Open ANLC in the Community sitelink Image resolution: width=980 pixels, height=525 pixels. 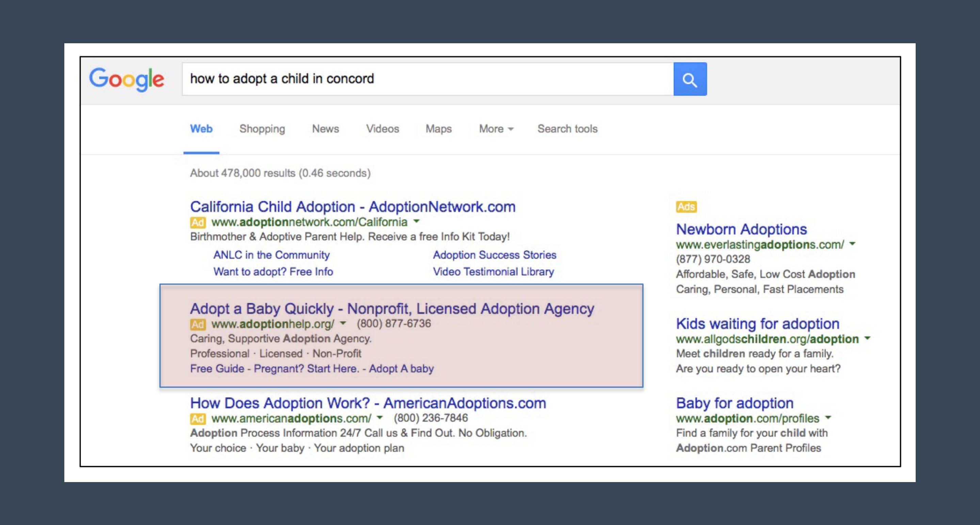pyautogui.click(x=271, y=255)
